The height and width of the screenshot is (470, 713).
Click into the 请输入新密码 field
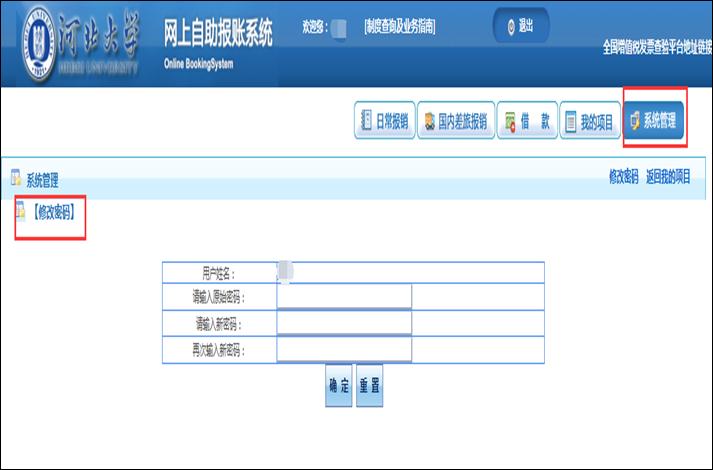point(344,324)
